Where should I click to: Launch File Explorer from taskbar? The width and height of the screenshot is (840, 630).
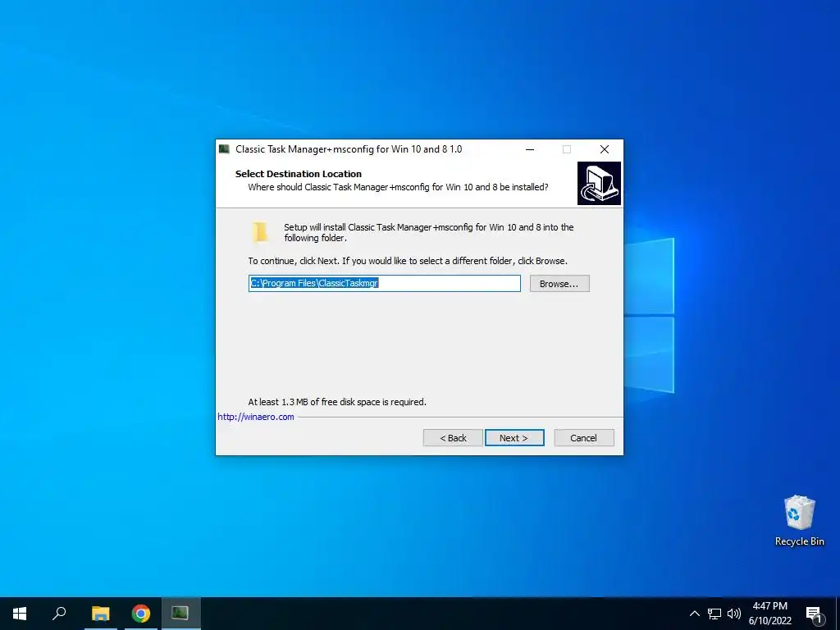point(100,614)
